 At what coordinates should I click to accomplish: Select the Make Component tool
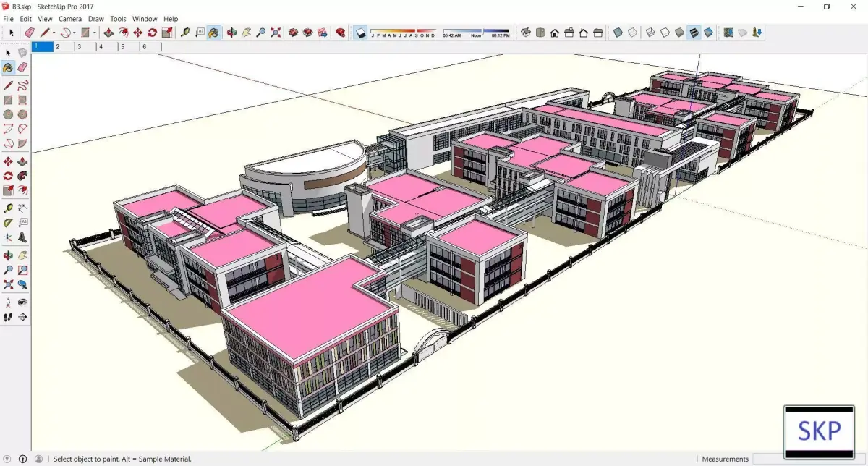click(x=22, y=53)
